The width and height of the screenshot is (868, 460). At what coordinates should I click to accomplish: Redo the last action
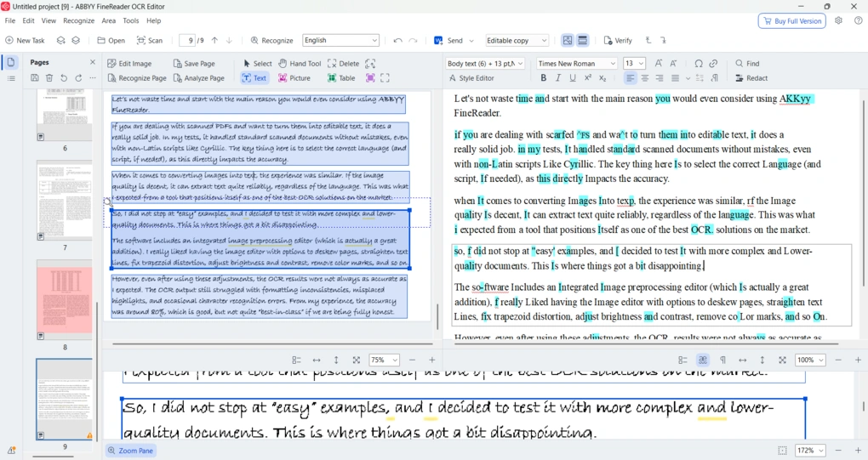click(x=413, y=40)
